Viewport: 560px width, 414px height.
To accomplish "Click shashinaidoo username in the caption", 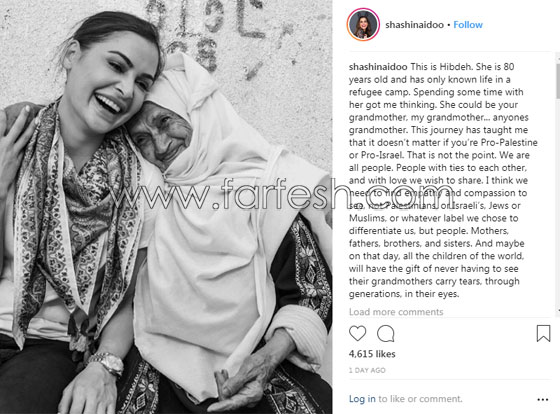I will [378, 67].
